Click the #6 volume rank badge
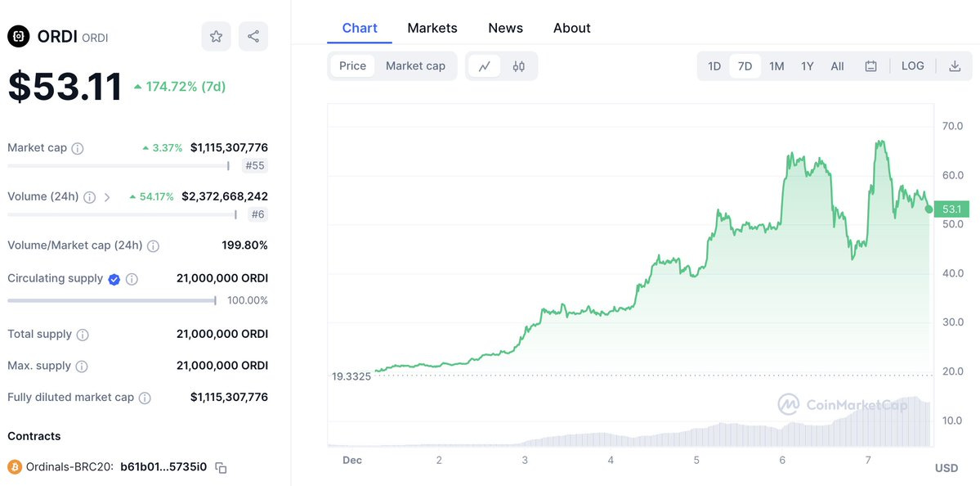Screen dimensions: 980x486 [x=258, y=214]
